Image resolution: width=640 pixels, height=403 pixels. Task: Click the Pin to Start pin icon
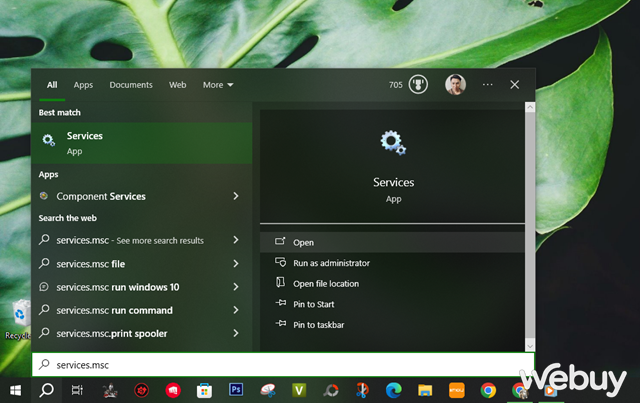[x=280, y=303]
